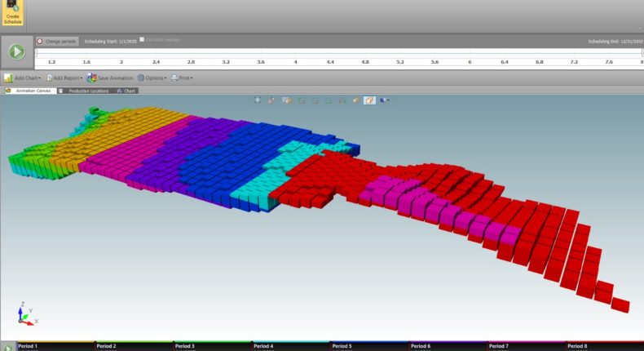Select Period 2 in the bottom legend
This screenshot has width=644, height=351.
(135, 346)
